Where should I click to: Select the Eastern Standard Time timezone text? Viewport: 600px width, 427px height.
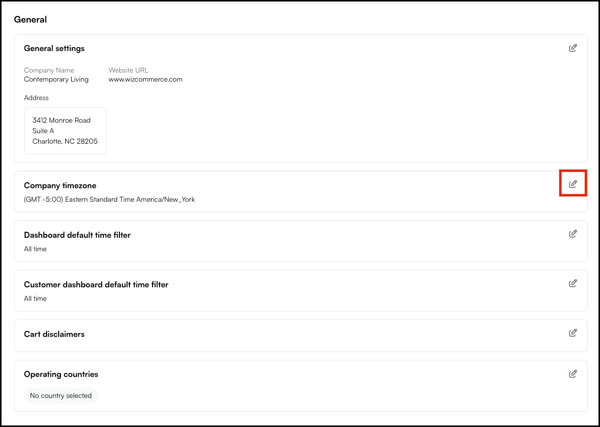click(x=109, y=199)
